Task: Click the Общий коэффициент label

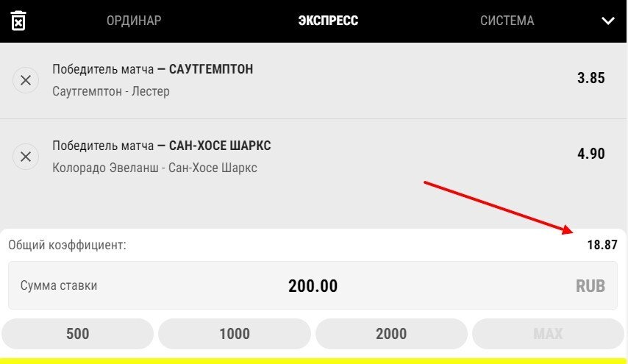Action: tap(68, 245)
